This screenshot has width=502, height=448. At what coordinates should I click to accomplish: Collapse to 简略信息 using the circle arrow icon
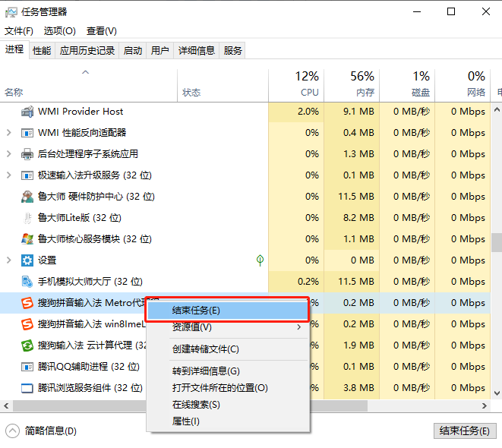12,431
